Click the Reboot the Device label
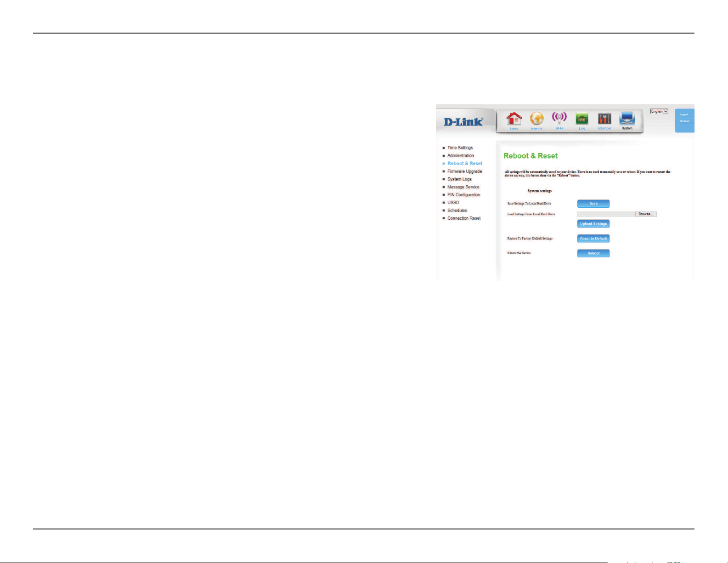728x563 pixels. point(519,253)
